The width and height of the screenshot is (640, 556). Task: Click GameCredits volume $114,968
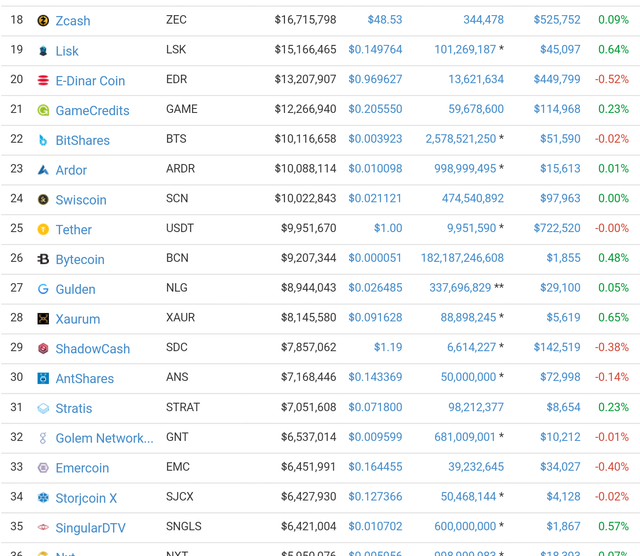[557, 109]
